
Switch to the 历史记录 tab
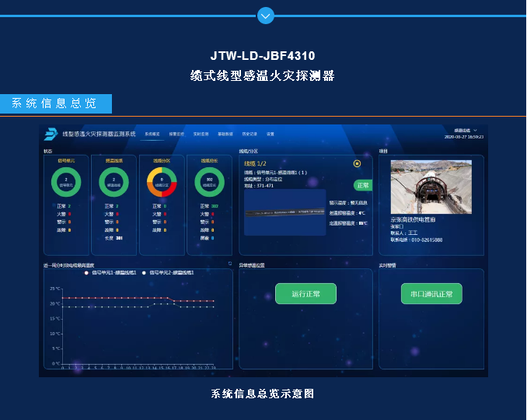(249, 134)
